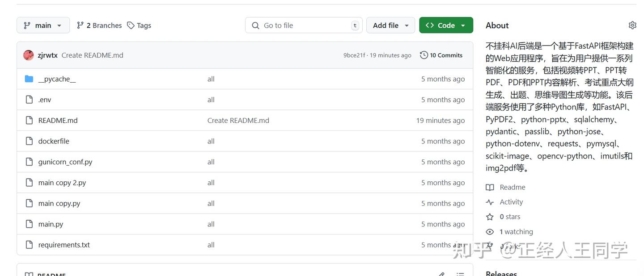Click the Go to file search field
The image size is (644, 276).
[304, 25]
